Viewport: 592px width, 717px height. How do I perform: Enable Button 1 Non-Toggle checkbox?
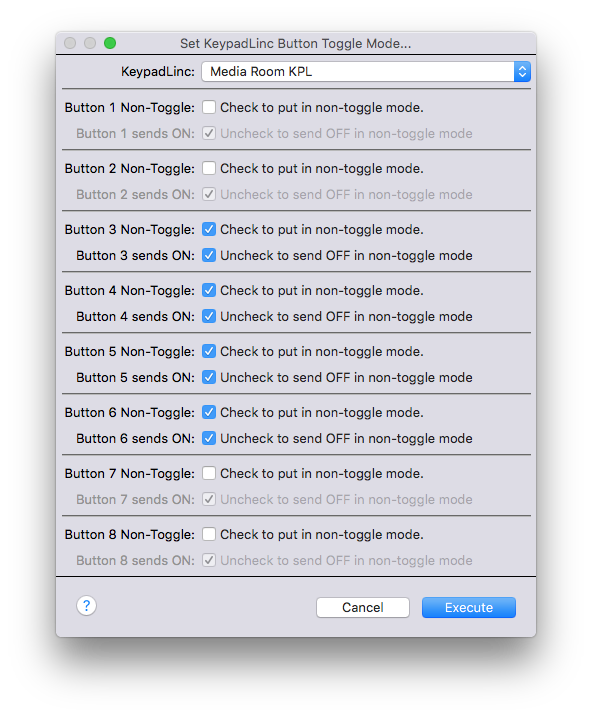209,107
